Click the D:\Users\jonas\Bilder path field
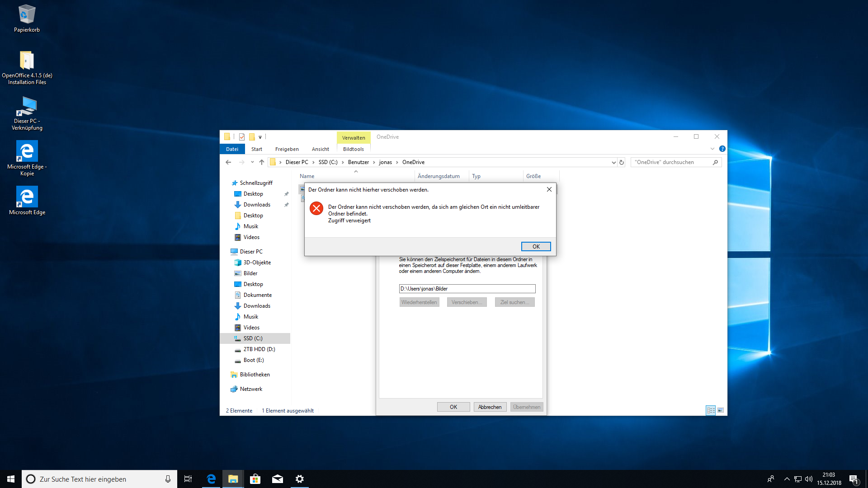This screenshot has height=488, width=868. pos(467,289)
